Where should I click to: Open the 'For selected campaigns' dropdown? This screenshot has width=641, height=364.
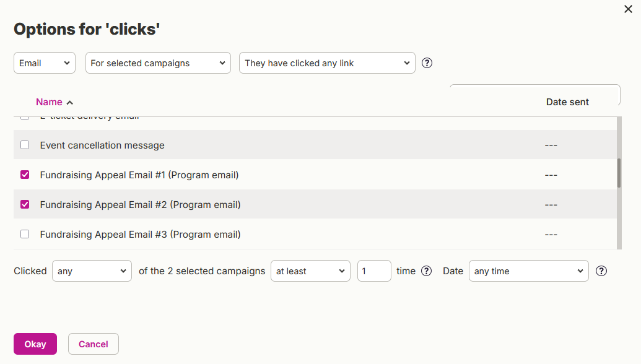(x=158, y=63)
